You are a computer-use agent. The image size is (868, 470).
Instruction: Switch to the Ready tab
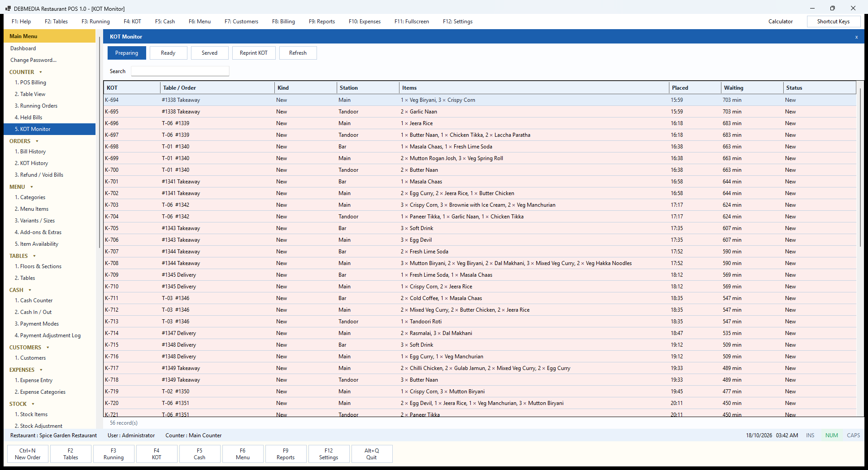tap(168, 53)
